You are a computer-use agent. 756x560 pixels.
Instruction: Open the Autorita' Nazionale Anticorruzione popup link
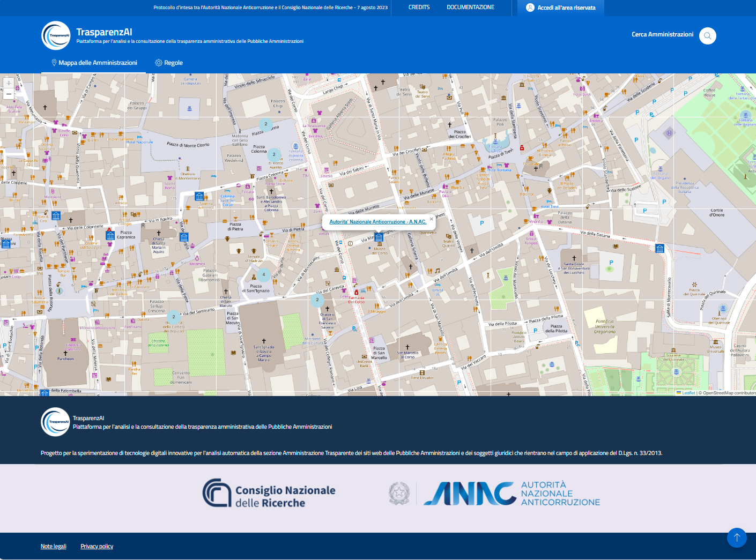378,222
